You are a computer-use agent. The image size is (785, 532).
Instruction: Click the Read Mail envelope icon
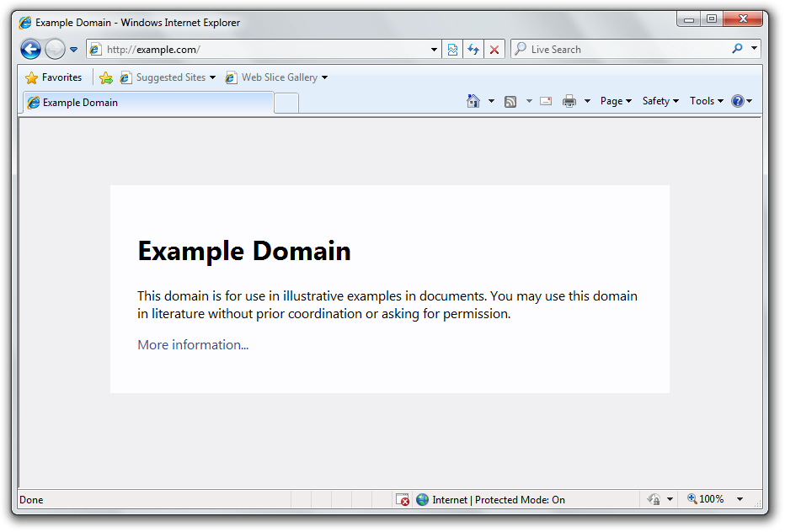point(546,101)
